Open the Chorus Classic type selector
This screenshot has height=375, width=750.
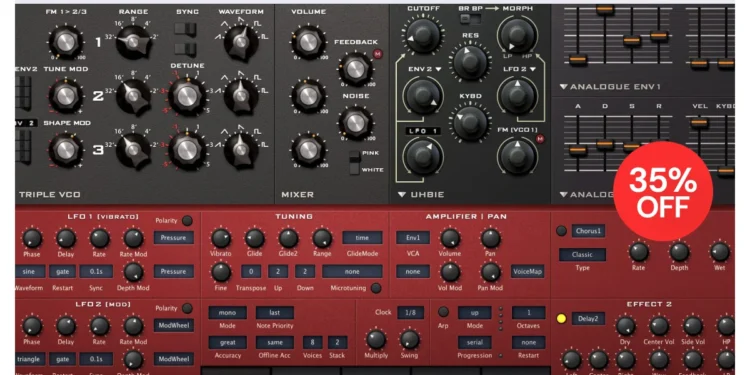point(582,254)
